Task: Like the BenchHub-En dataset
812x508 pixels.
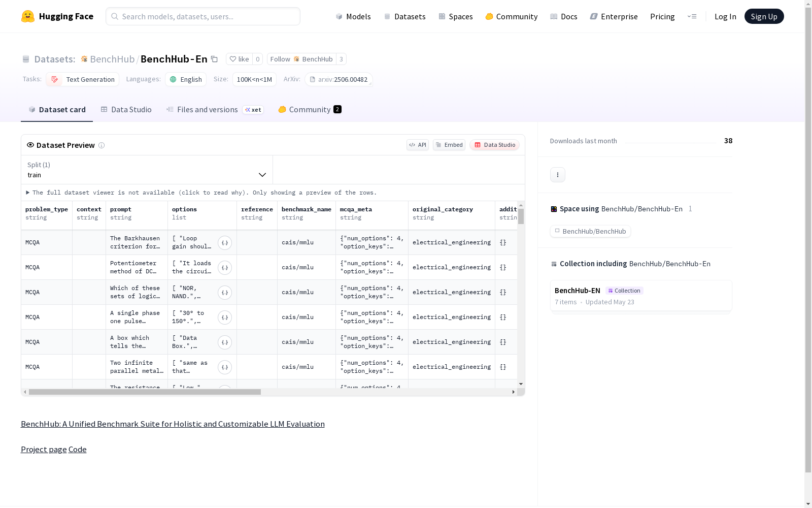Action: (x=239, y=59)
